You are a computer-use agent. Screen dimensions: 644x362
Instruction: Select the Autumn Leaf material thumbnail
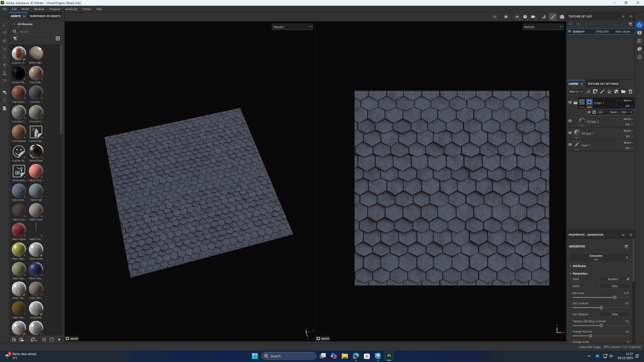19,53
